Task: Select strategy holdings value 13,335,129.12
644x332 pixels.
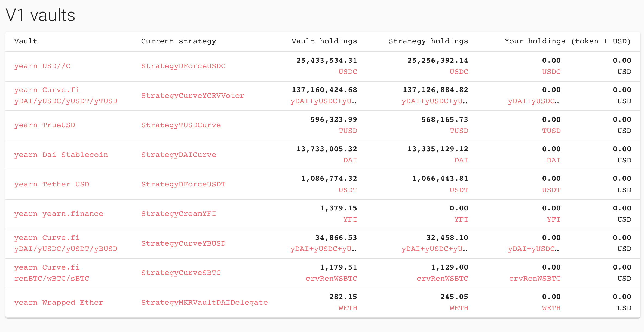Action: tap(438, 149)
